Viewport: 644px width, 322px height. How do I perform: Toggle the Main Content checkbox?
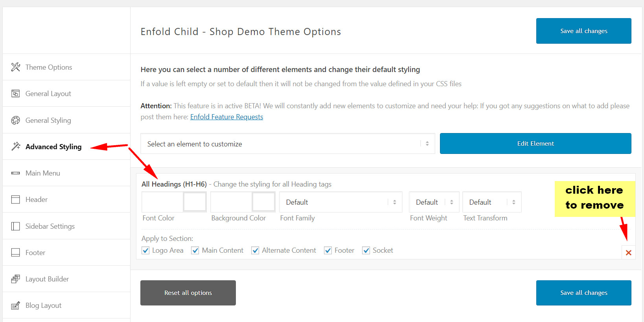(x=195, y=250)
